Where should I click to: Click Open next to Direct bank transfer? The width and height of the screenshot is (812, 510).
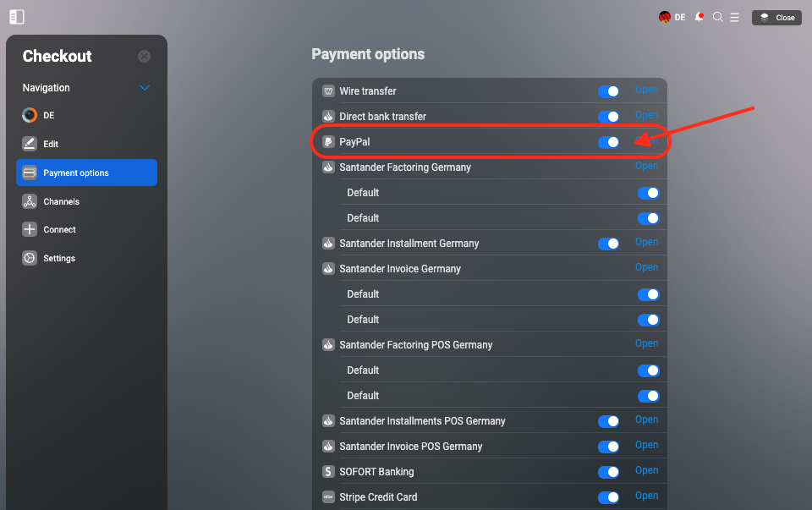tap(647, 116)
